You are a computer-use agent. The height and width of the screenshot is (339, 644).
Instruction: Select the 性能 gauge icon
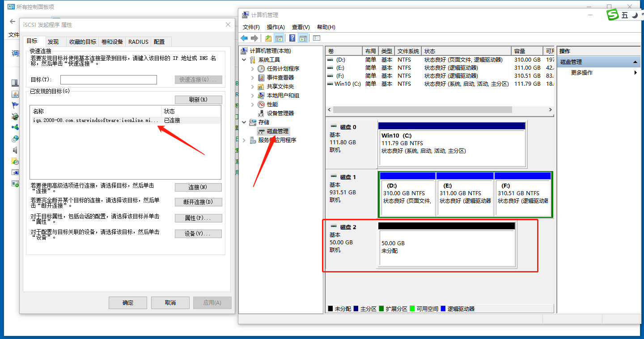pos(261,104)
